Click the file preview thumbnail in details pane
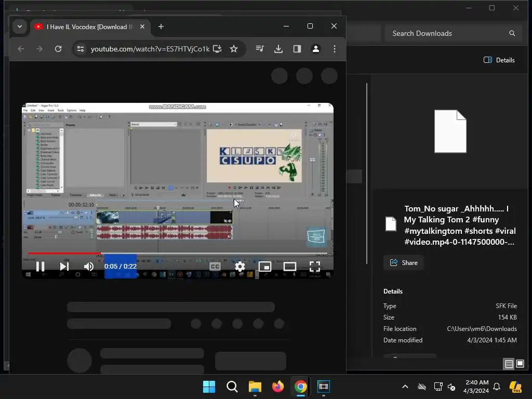The height and width of the screenshot is (399, 532). click(450, 131)
